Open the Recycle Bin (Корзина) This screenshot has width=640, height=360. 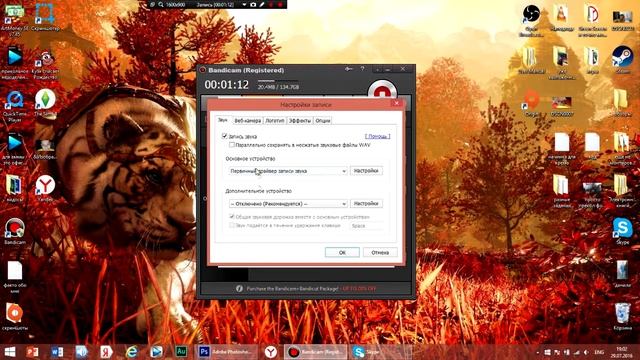622,317
